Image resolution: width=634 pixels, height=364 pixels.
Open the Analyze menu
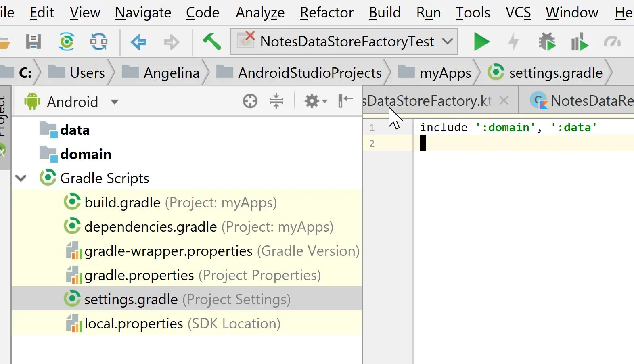tap(260, 13)
